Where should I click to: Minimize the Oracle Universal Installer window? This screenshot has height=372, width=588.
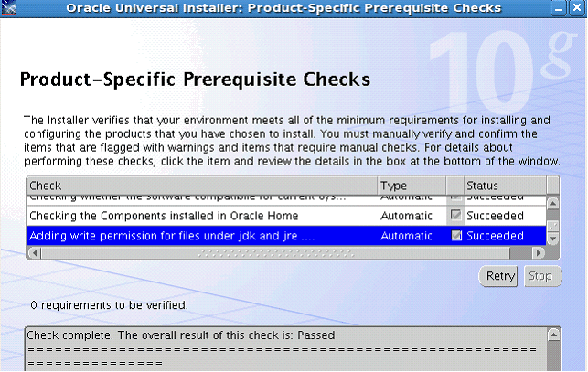coord(559,8)
